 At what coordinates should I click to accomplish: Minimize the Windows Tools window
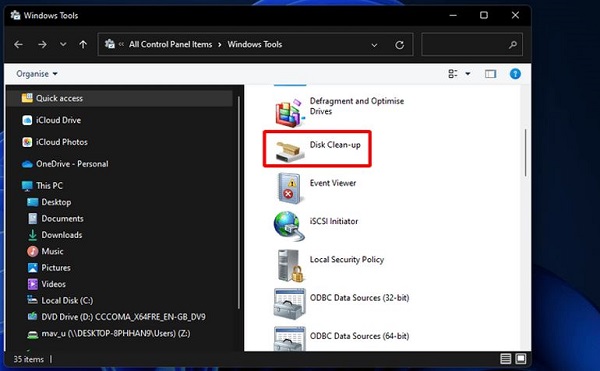tap(453, 15)
